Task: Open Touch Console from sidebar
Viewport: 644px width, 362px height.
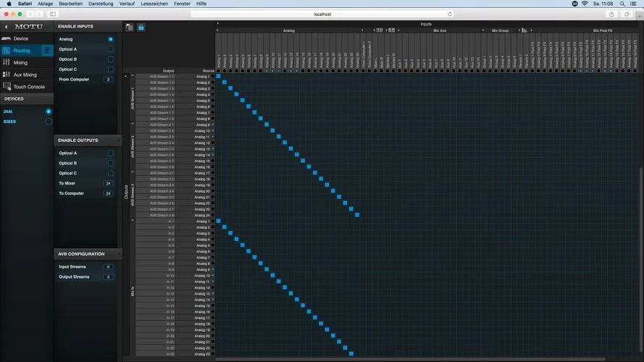Action: pyautogui.click(x=28, y=87)
